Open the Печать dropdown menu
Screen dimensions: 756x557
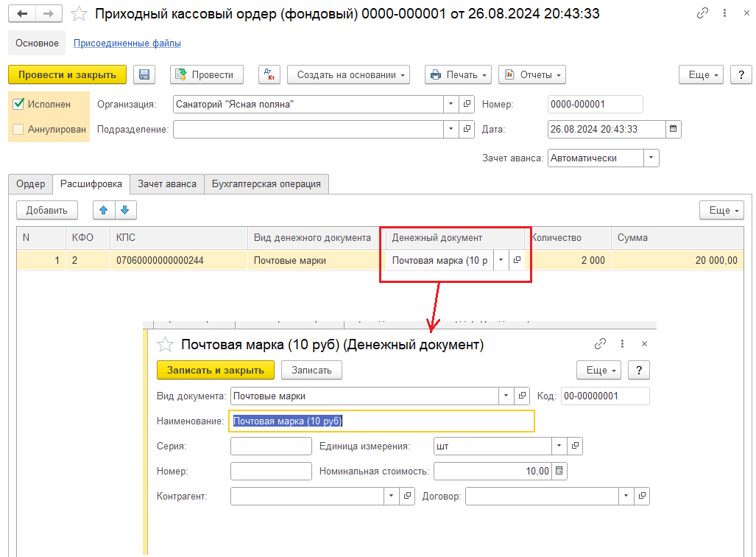point(458,75)
